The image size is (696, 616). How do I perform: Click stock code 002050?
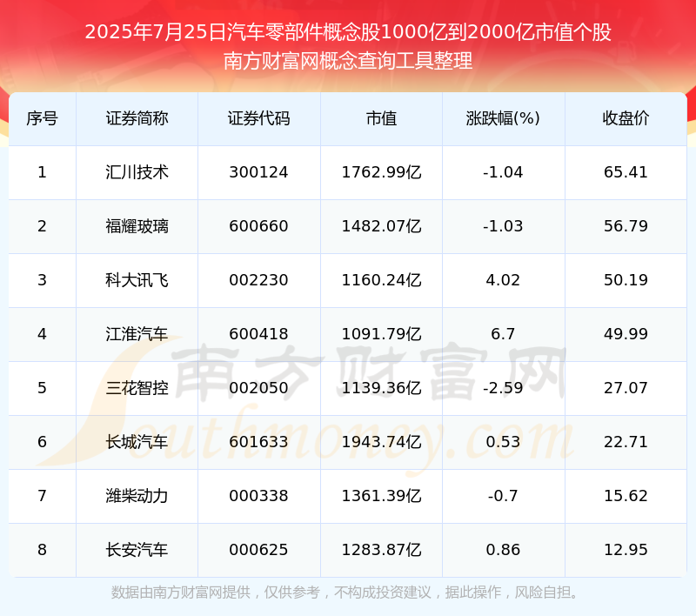258,388
